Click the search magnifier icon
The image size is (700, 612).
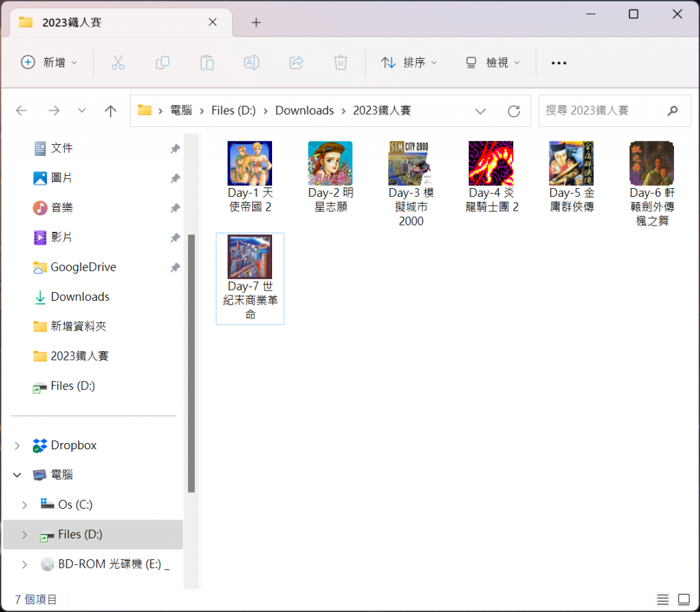tap(673, 111)
